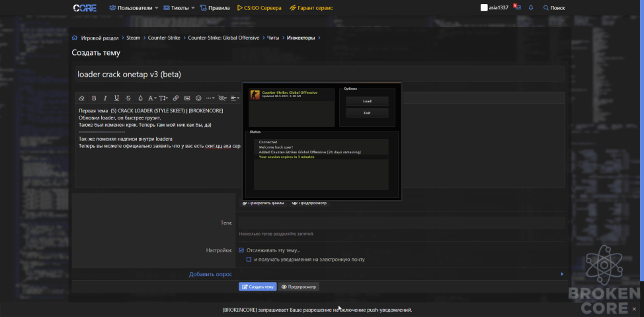
Task: Open CS:GO Сервера link
Action: [260, 8]
